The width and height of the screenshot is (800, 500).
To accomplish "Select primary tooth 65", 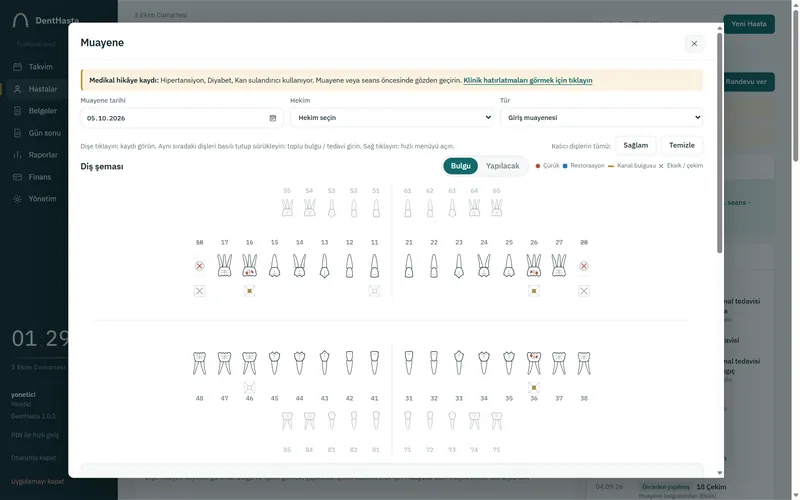I will [496, 208].
